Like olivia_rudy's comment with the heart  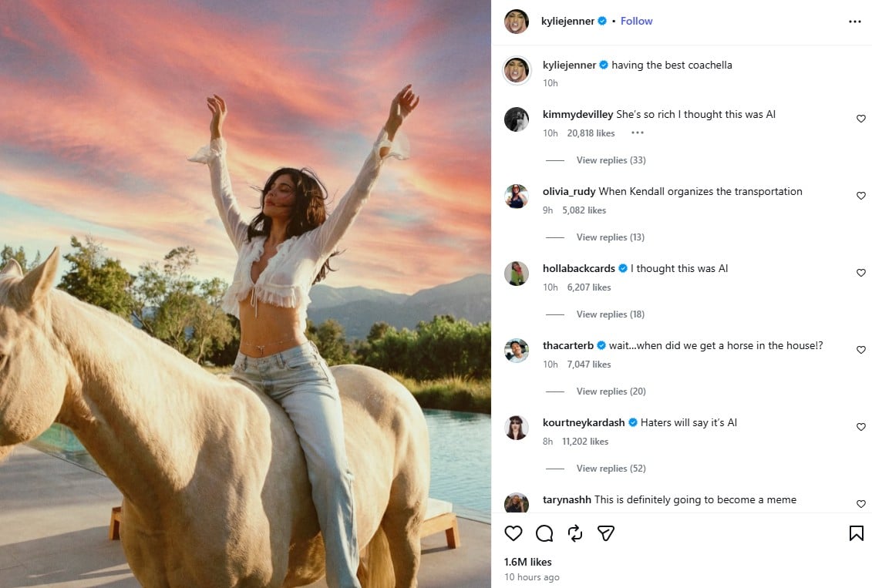(860, 196)
